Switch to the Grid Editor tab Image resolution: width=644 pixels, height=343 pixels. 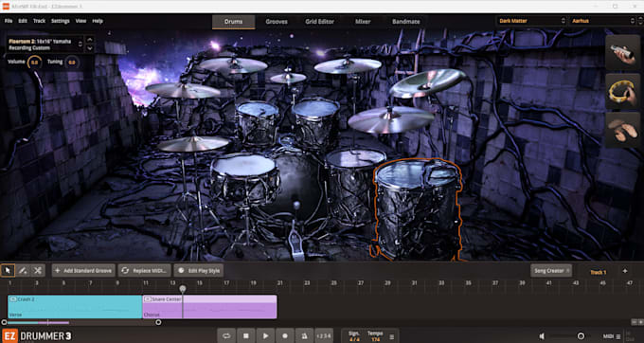319,22
